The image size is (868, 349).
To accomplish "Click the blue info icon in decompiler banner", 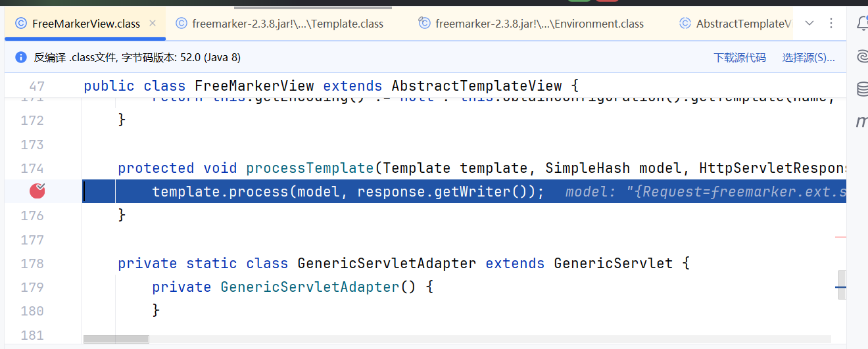I will pyautogui.click(x=21, y=57).
